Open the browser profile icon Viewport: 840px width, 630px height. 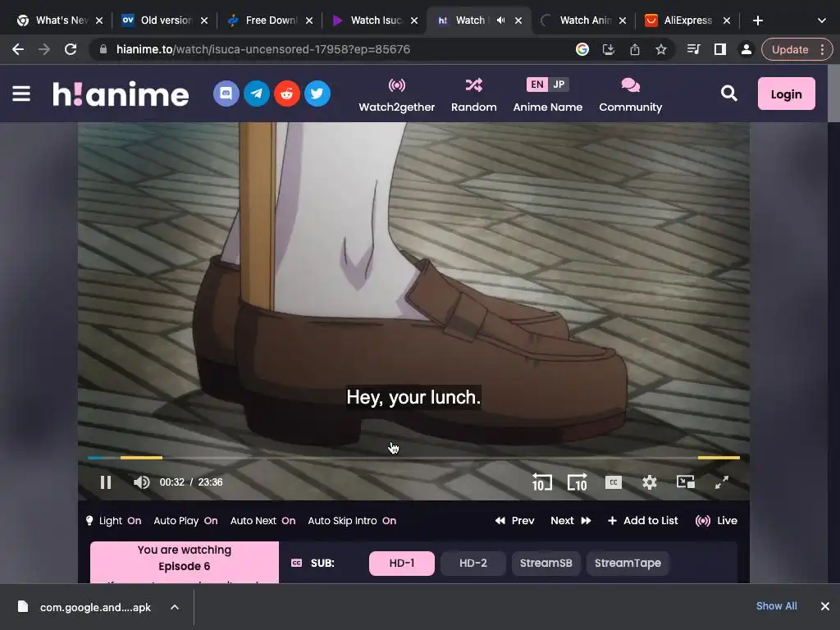click(746, 49)
